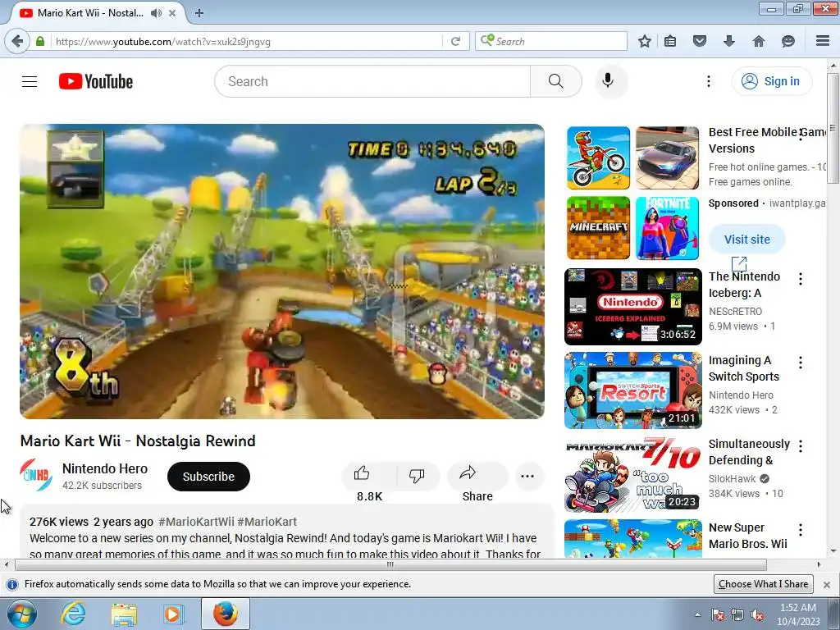
Task: Open options for Imagining A Switch Sports video
Action: coord(801,363)
